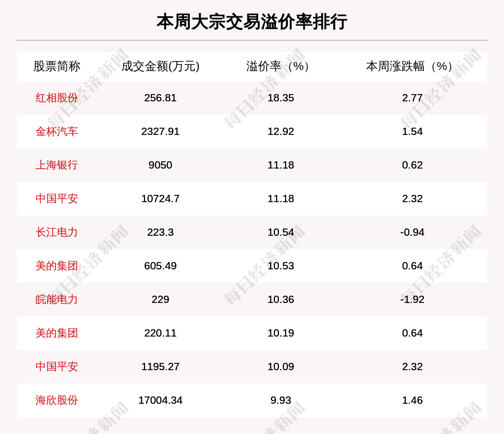The width and height of the screenshot is (504, 434).
Task: Open 中国平安 in the 1195.27 row
Action: (57, 366)
